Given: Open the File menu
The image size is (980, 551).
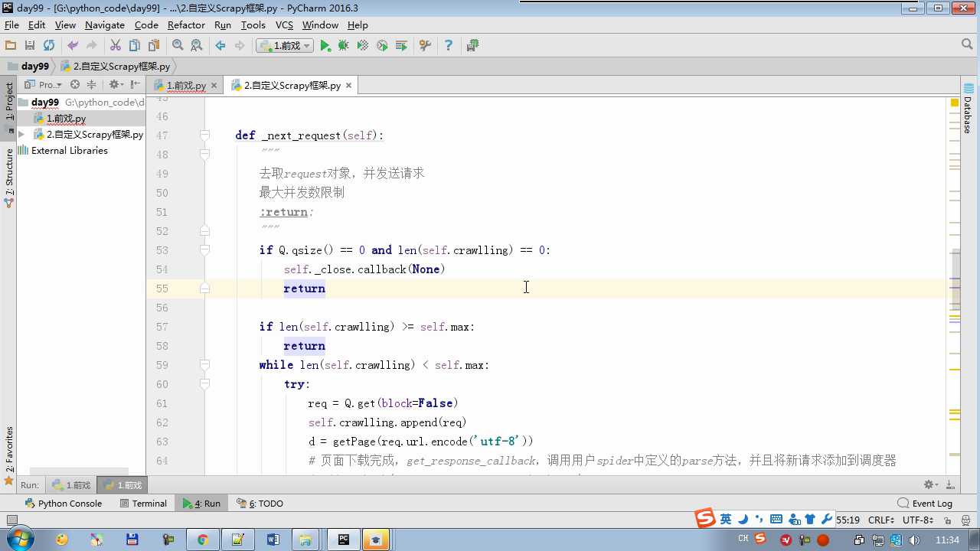Looking at the screenshot, I should pyautogui.click(x=11, y=24).
